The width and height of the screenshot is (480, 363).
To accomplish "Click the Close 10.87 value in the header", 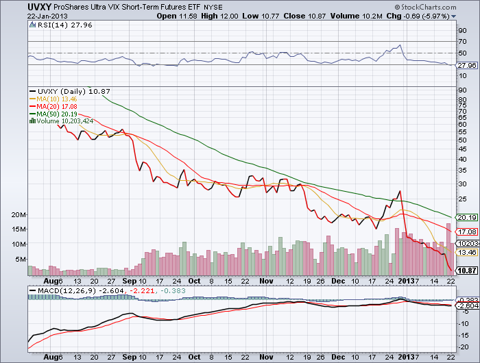I will (x=304, y=16).
